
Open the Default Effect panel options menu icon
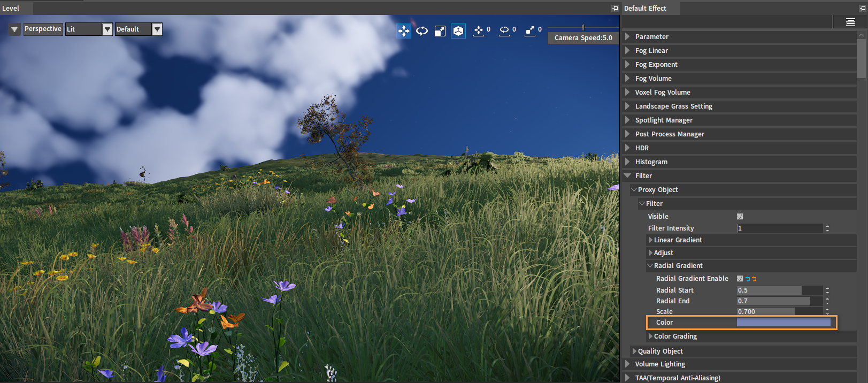pos(850,22)
